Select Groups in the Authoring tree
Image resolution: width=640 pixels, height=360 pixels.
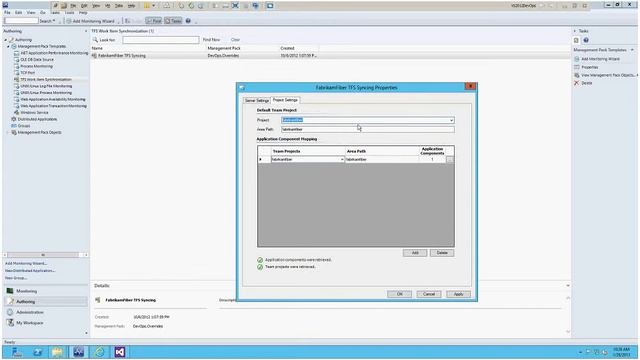24,126
